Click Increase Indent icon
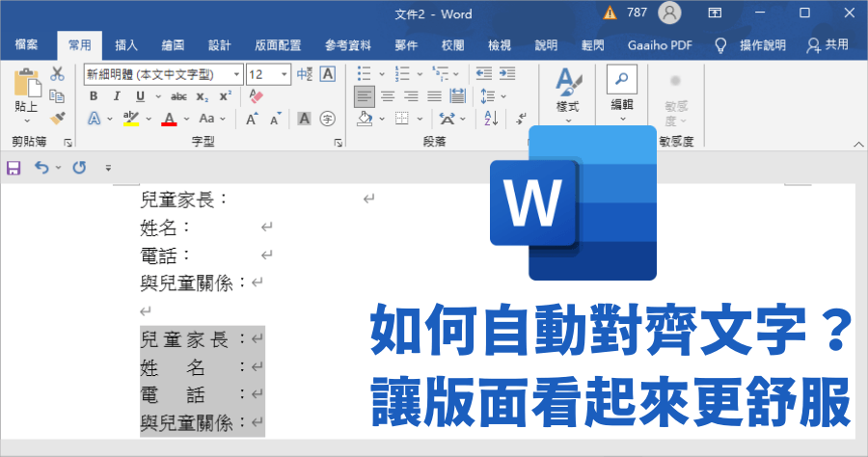Image resolution: width=868 pixels, height=457 pixels. [507, 73]
